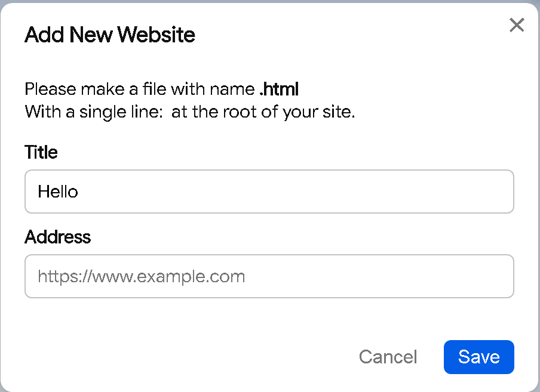Focus the Title input field

[x=269, y=192]
